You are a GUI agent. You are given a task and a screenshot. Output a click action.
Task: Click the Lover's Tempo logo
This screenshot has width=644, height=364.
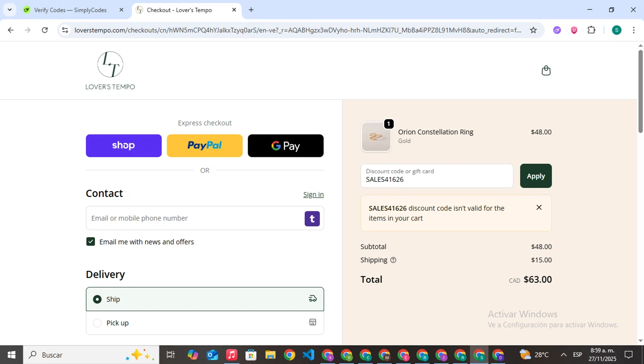coord(110,70)
